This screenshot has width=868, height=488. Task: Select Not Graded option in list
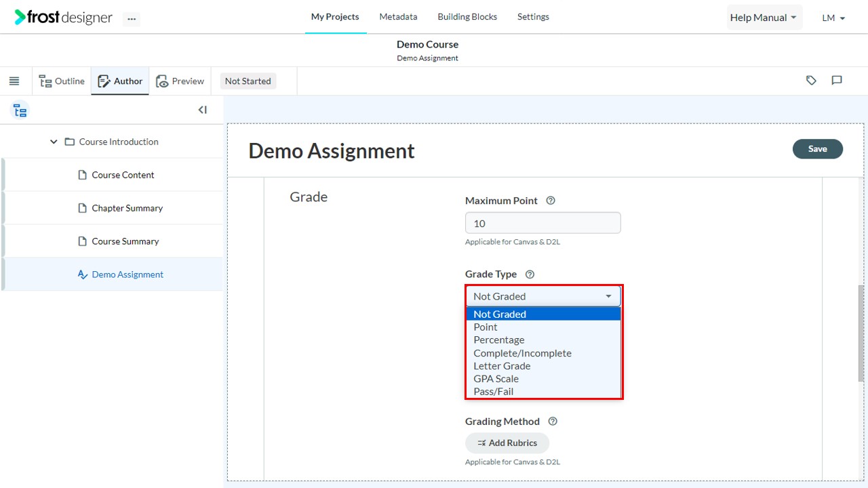[543, 314]
